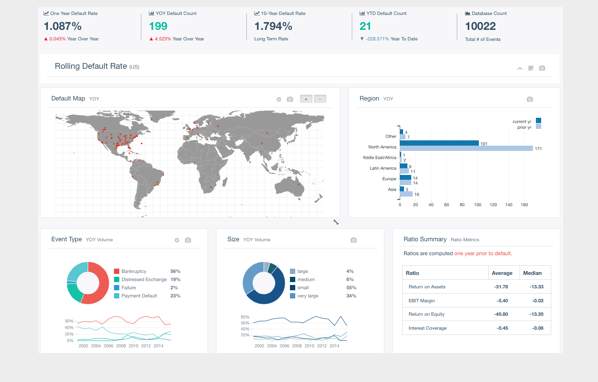
Task: Click the Ratio Summary panel title
Action: click(425, 239)
